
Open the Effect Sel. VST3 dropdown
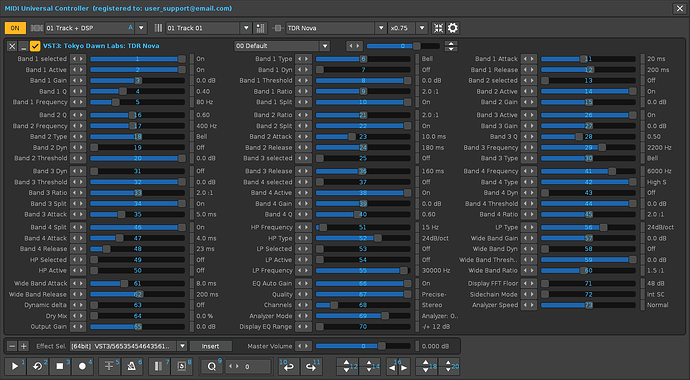(182, 346)
